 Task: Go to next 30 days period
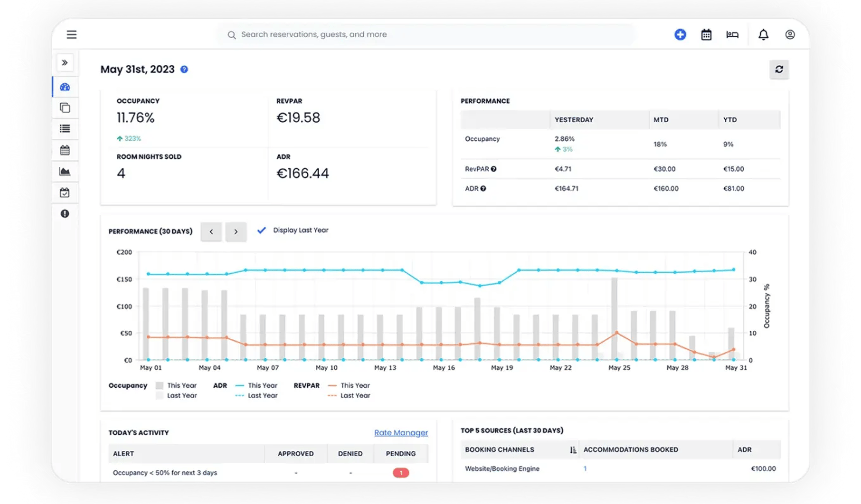pos(236,231)
